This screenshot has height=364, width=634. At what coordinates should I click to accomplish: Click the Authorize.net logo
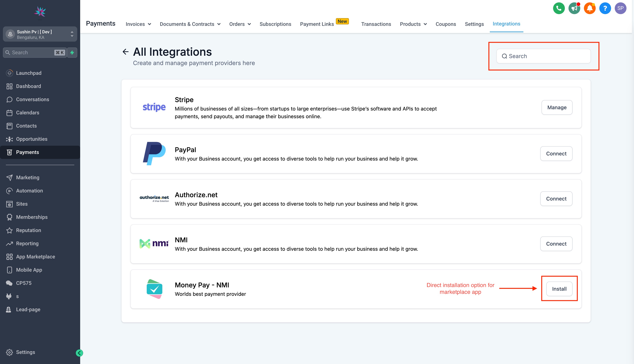tap(154, 198)
